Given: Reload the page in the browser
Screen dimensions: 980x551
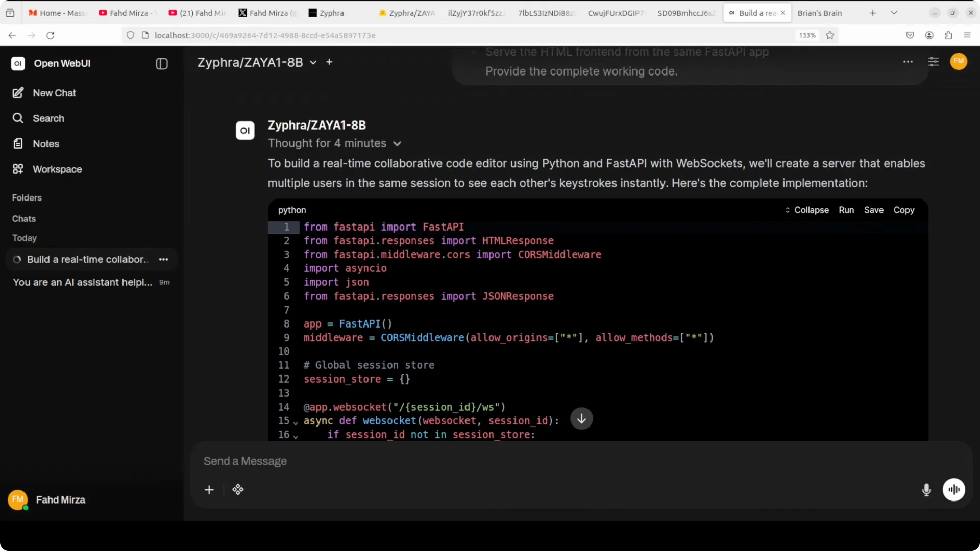Looking at the screenshot, I should [50, 35].
